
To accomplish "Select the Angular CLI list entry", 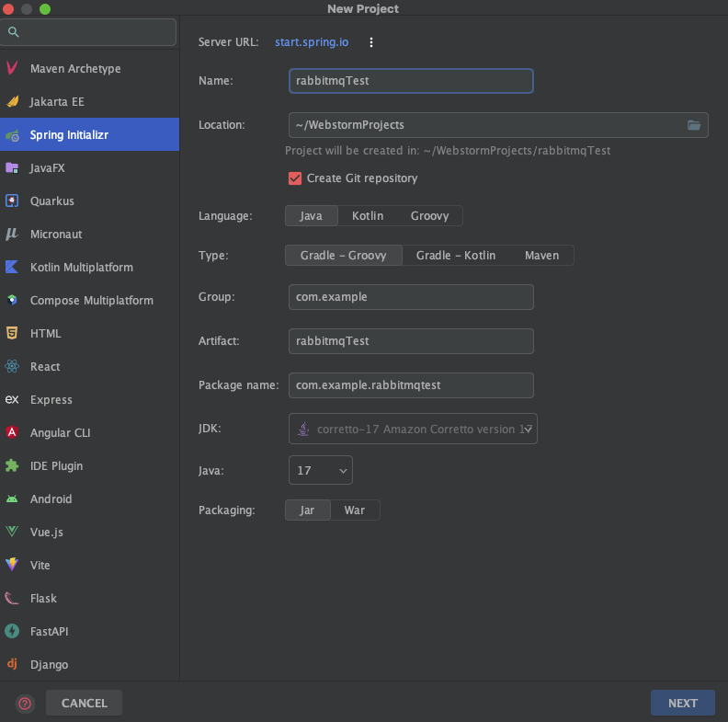I will point(89,432).
